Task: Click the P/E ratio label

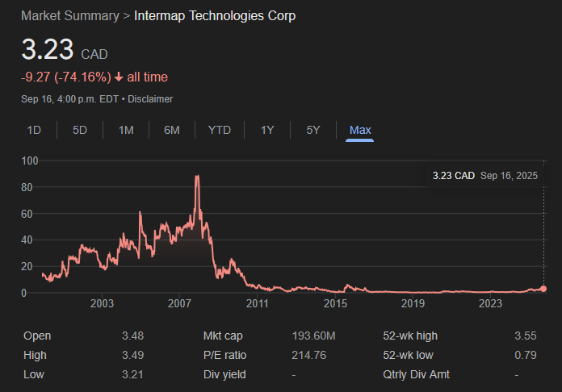Action: point(224,355)
